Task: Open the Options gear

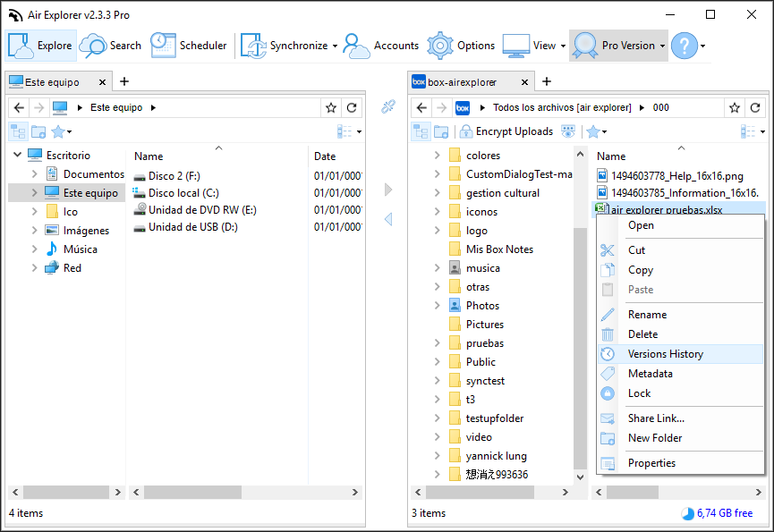Action: point(461,46)
